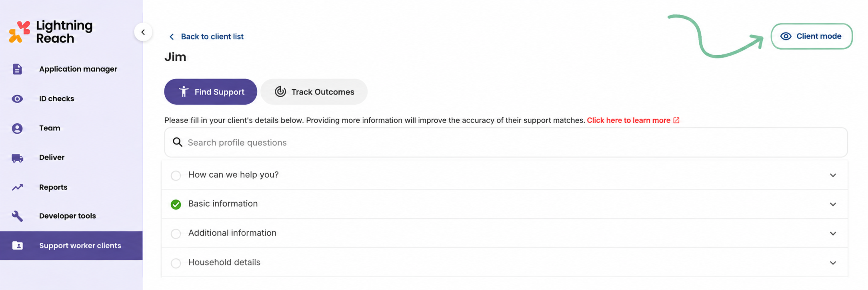
Task: Click the Support worker clients folder icon
Action: (17, 246)
